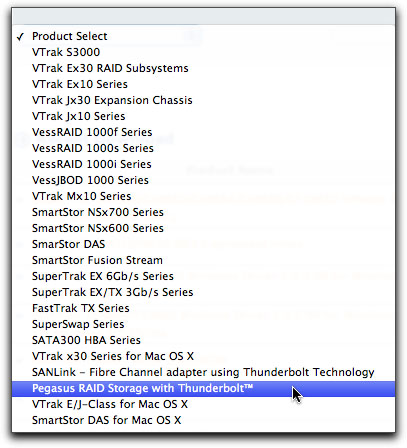Choose VTrak Ex10 Series item

203,84
